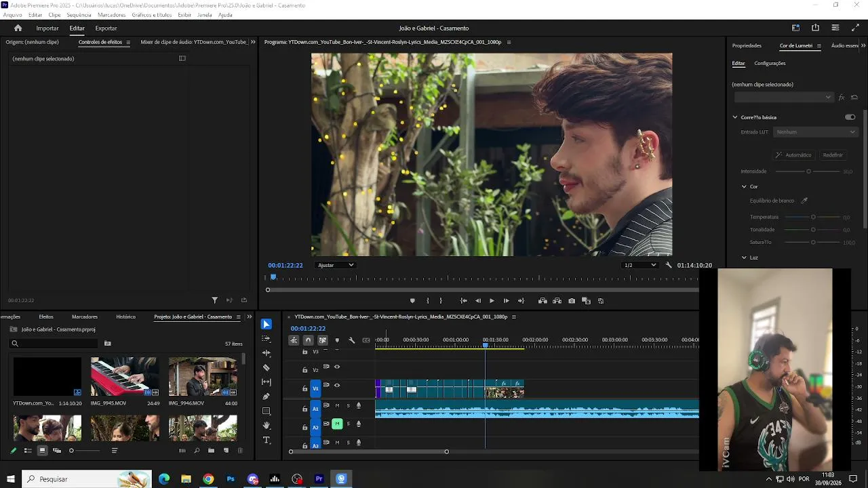The height and width of the screenshot is (488, 868).
Task: Select the Type tool
Action: pyautogui.click(x=266, y=441)
